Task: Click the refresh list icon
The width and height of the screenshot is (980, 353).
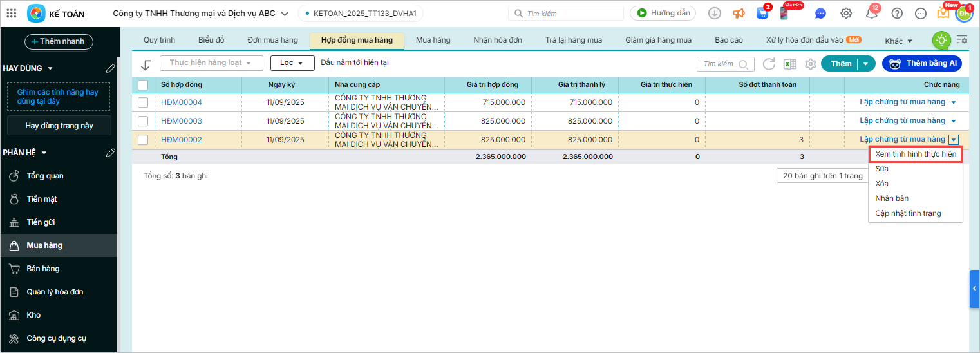Action: (x=769, y=64)
